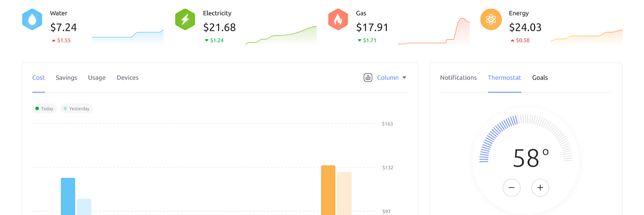Screen dimensions: 644x215
Task: Click the dropdown arrow beside Column
Action: tap(404, 77)
